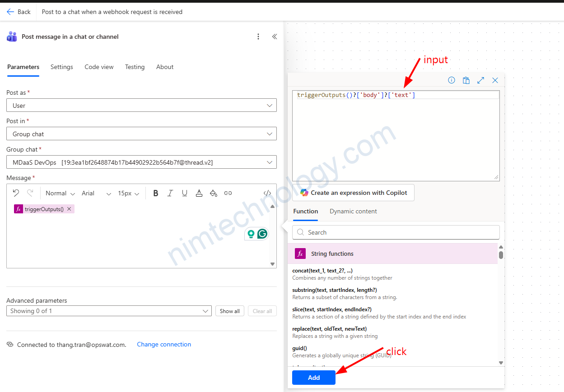Viewport: 564px width, 392px height.
Task: Click the Undo icon in message editor
Action: click(x=16, y=193)
